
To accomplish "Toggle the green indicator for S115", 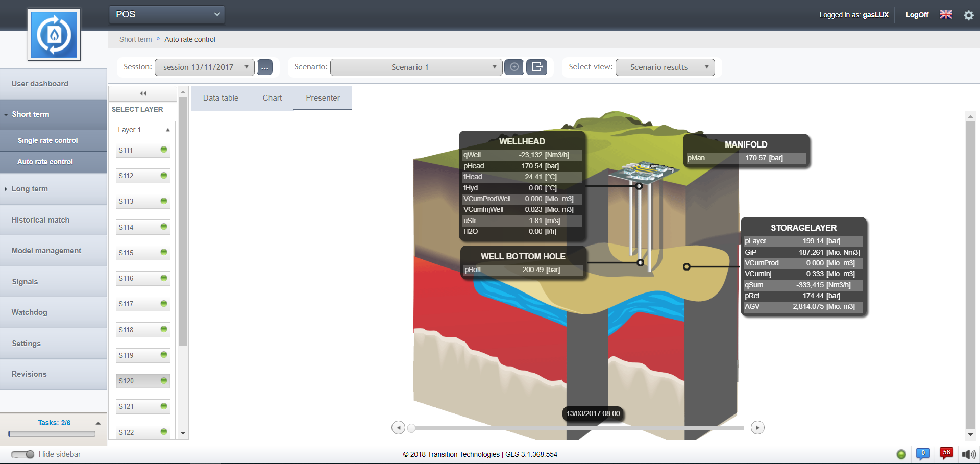I will (164, 252).
